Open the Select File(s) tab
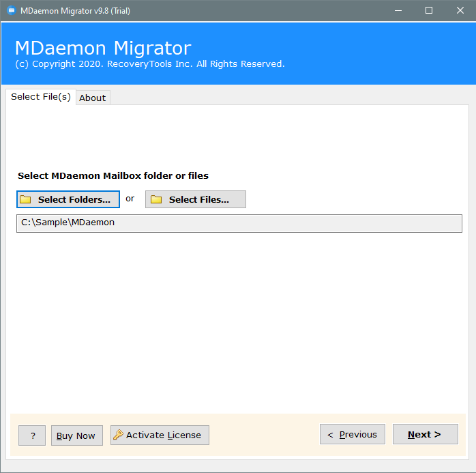 [x=41, y=97]
